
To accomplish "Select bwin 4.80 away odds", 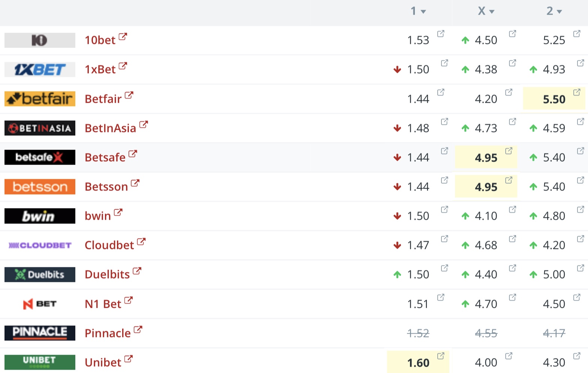I will pos(554,216).
